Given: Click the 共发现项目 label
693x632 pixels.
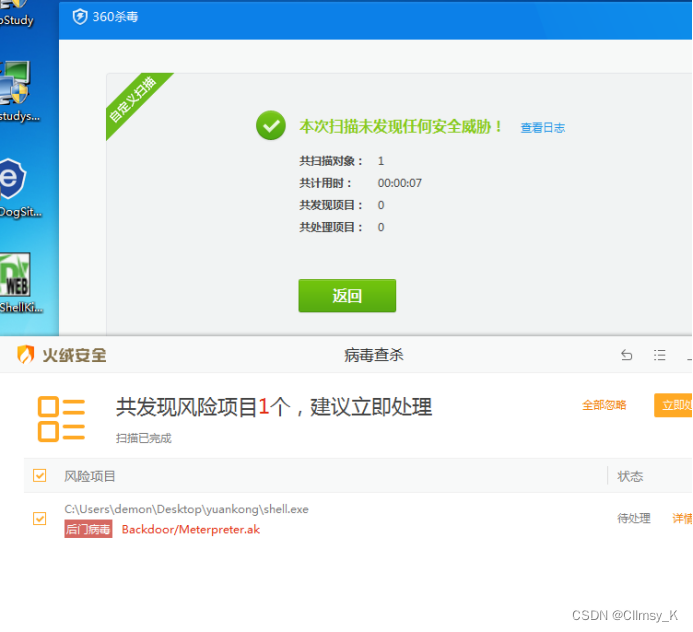Looking at the screenshot, I should [331, 205].
